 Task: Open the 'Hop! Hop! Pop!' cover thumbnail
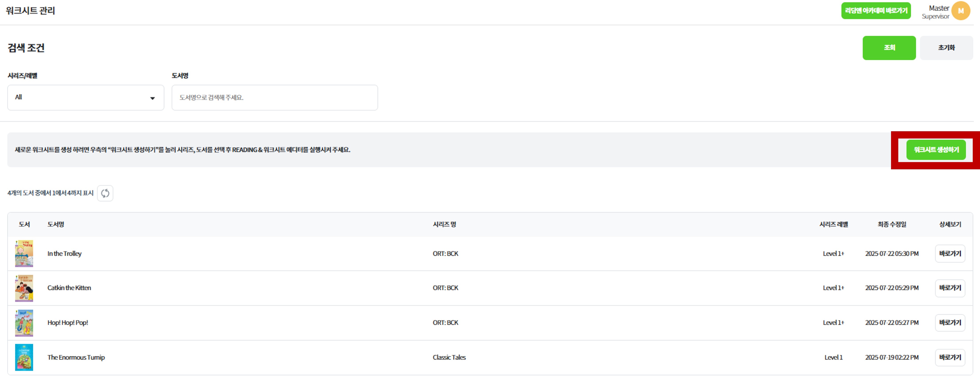pyautogui.click(x=24, y=323)
